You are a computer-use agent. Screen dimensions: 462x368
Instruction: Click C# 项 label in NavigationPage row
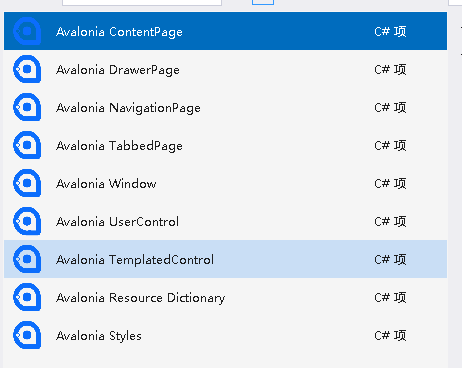tap(390, 108)
